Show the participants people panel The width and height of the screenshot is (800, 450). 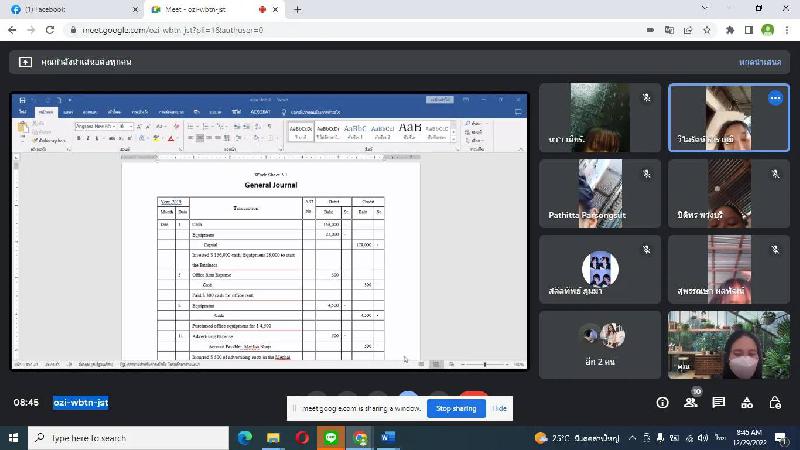coord(690,402)
